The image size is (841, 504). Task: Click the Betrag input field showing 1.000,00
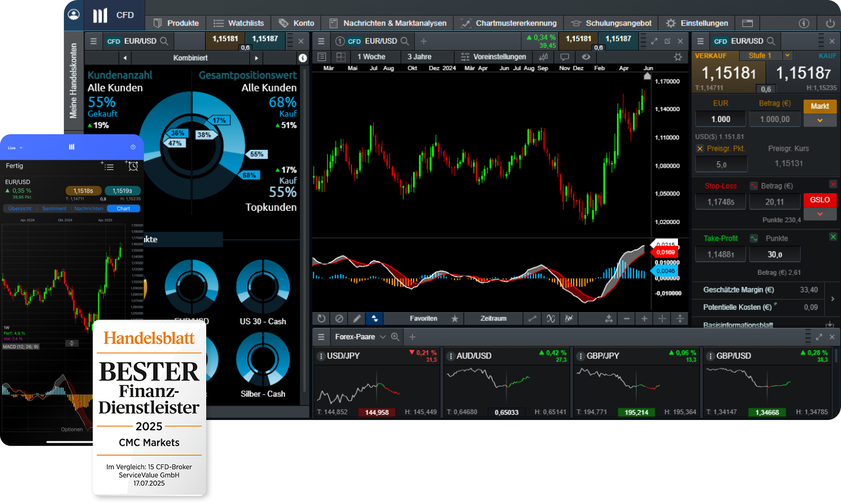point(775,119)
